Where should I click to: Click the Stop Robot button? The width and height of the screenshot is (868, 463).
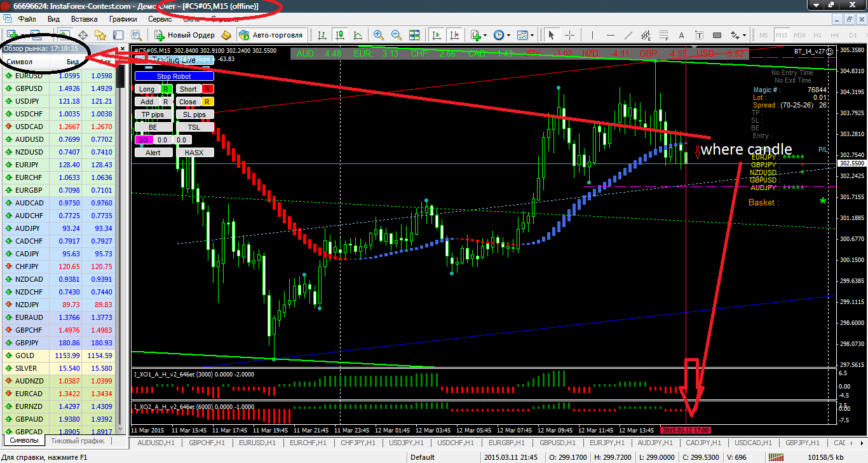point(173,76)
